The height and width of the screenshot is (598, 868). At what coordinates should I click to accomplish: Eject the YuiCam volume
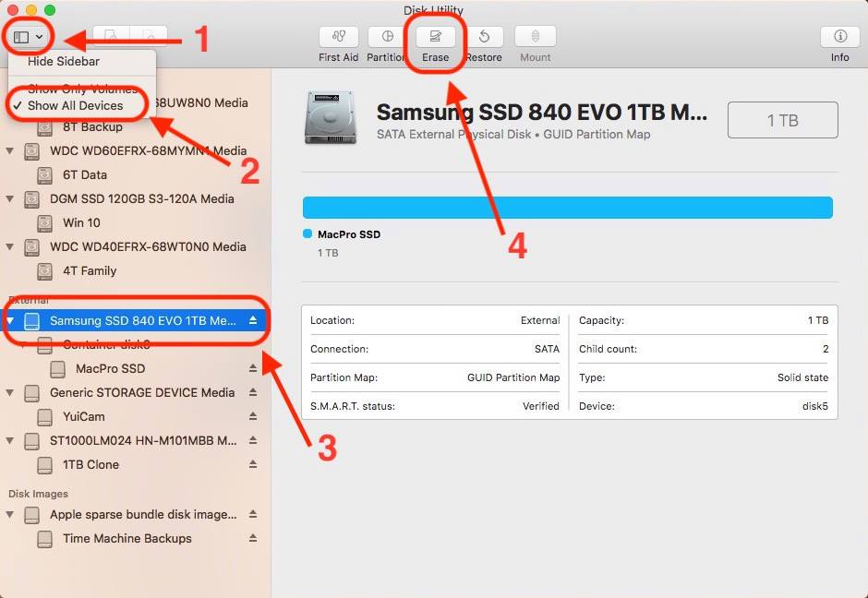pos(253,416)
